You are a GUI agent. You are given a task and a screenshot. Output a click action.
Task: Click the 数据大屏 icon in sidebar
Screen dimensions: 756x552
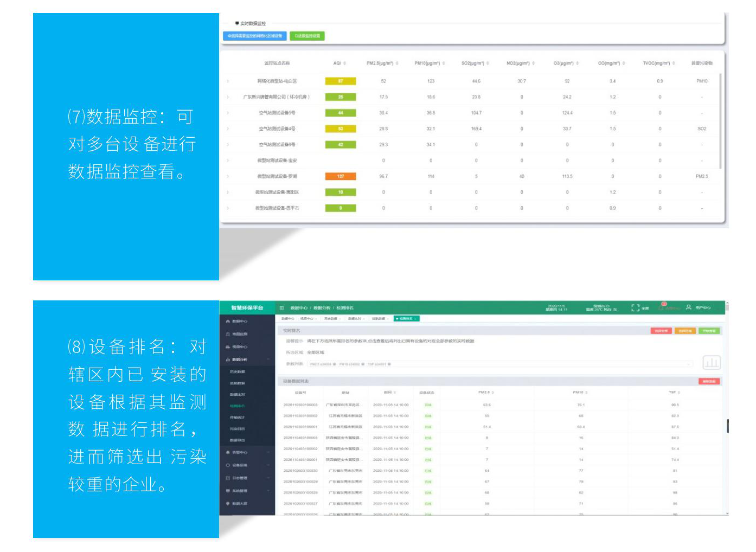pyautogui.click(x=228, y=504)
